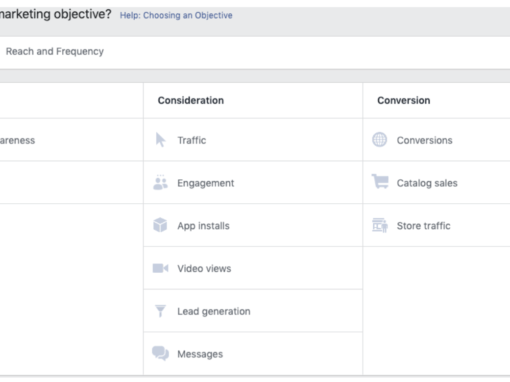Select the Traffic objective label
Viewport: 510px width, 382px height.
(192, 140)
